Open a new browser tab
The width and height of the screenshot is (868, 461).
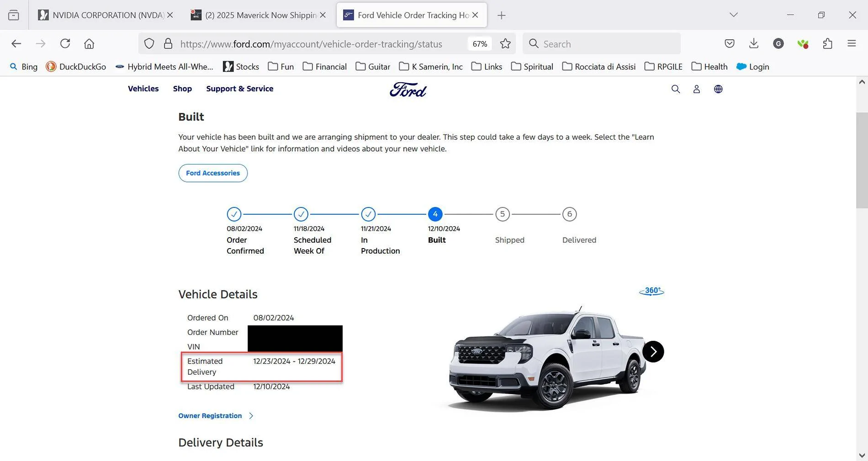click(x=502, y=16)
